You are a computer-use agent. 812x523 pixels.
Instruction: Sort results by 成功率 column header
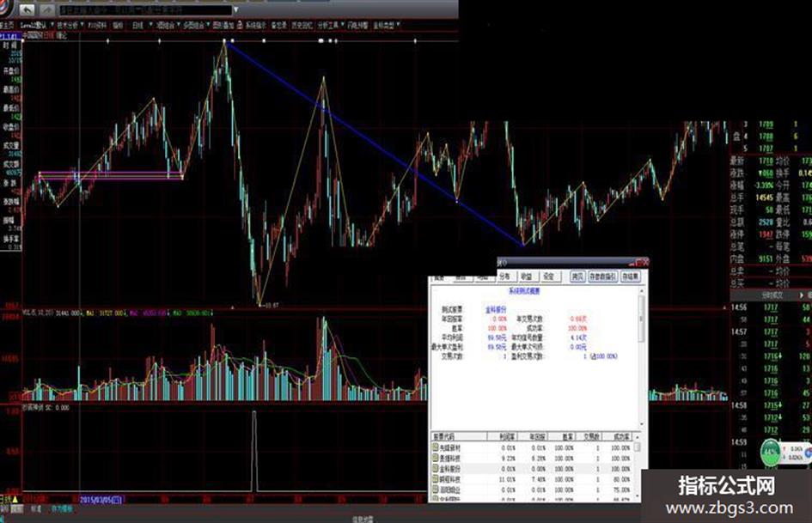(617, 437)
